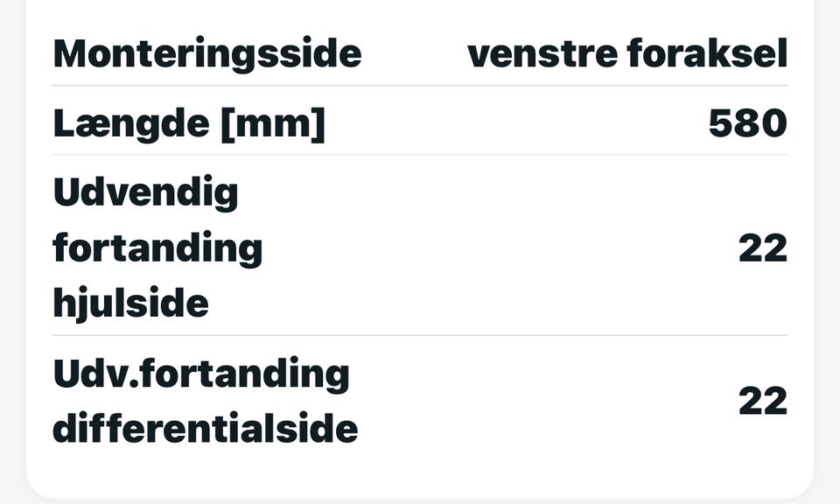Screen dimensions: 840x504
Task: Select the 'venstre foraksel' value
Action: point(627,53)
